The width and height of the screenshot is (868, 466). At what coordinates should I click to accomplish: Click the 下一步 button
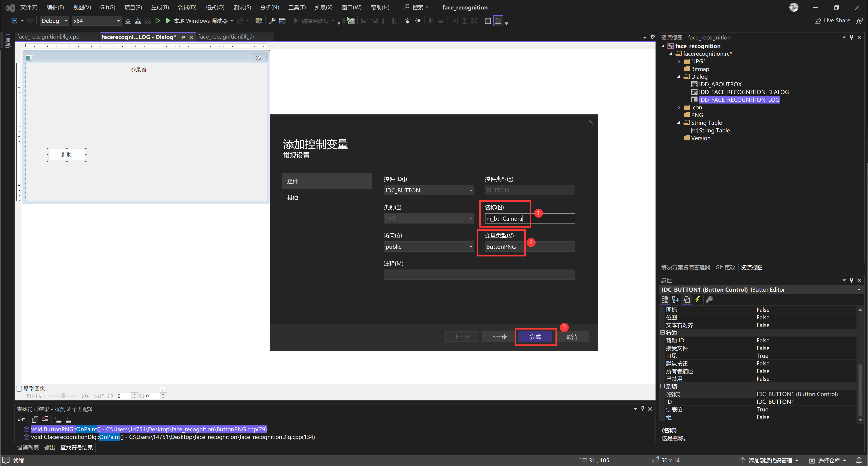coord(498,337)
